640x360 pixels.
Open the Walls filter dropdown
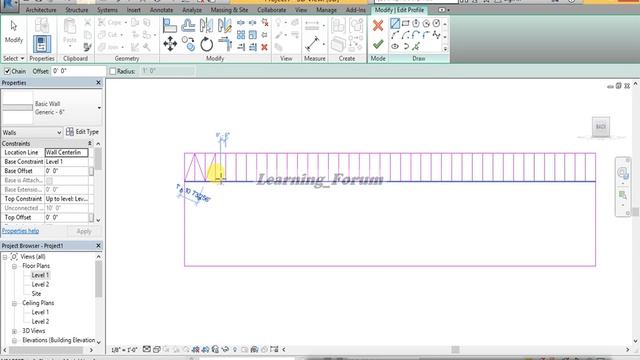59,133
